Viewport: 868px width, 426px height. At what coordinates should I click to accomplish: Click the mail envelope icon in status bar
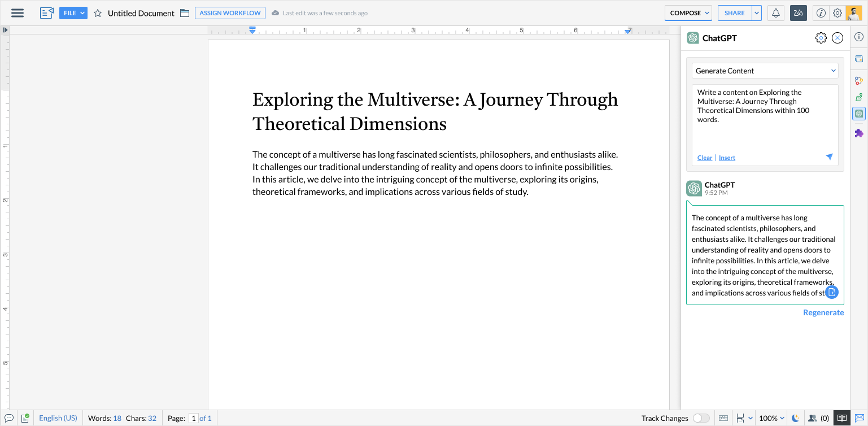click(x=859, y=418)
